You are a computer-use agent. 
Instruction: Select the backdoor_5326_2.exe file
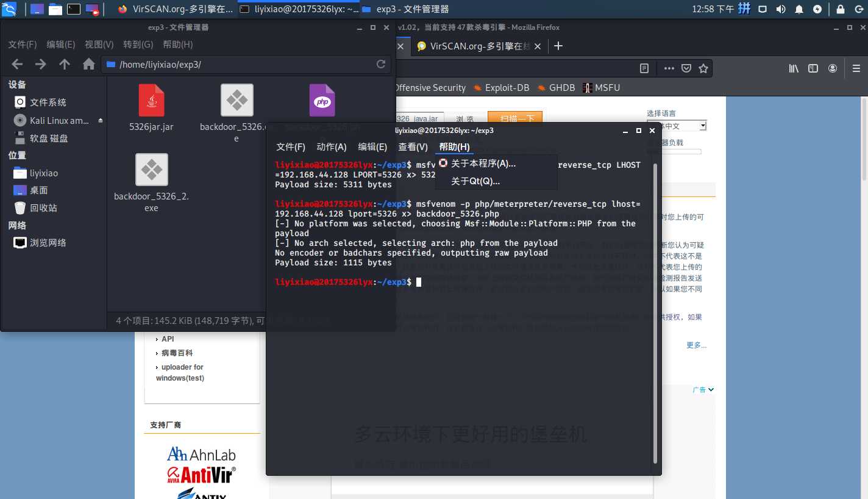(151, 183)
